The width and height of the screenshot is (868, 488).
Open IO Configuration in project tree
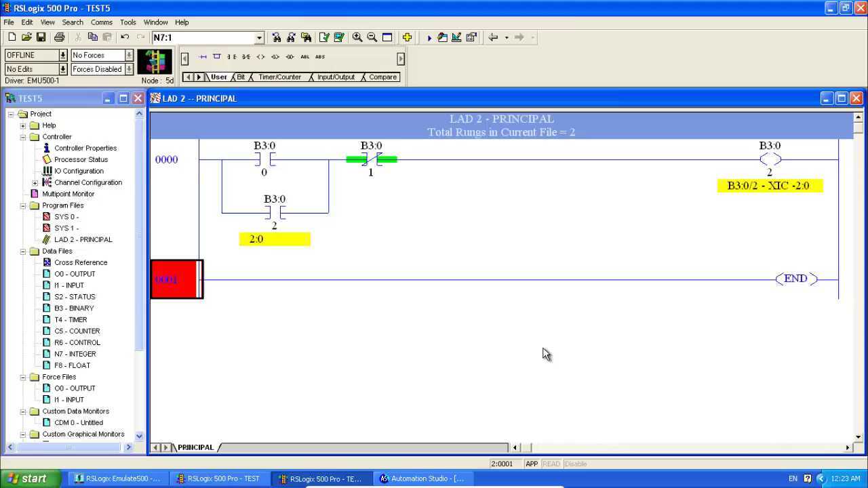pos(79,171)
